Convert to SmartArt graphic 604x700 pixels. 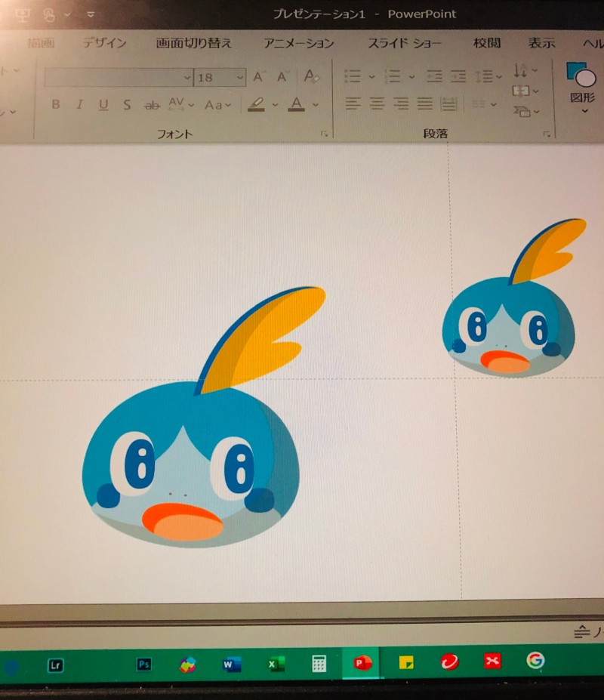(x=526, y=111)
